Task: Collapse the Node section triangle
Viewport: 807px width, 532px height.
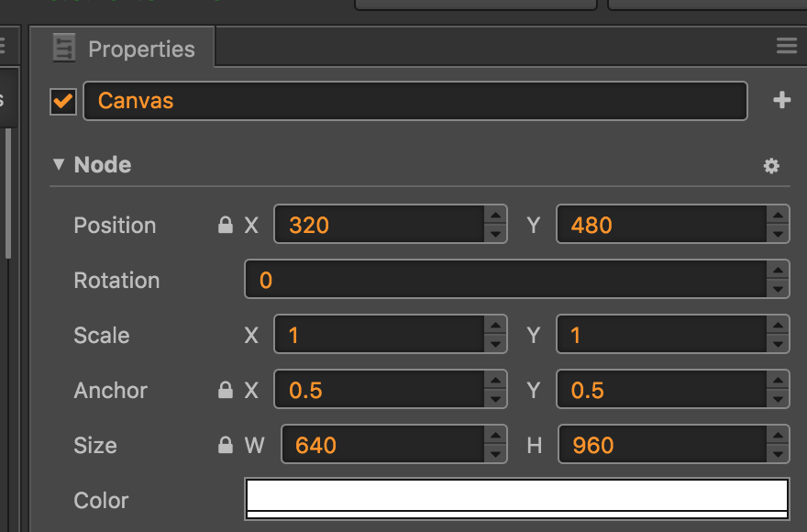Action: point(59,165)
